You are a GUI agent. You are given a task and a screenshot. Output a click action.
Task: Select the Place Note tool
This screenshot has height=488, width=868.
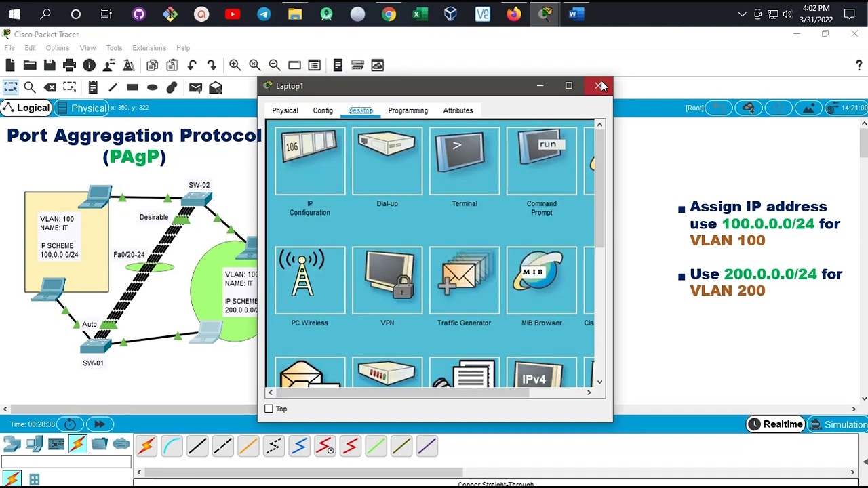[93, 87]
